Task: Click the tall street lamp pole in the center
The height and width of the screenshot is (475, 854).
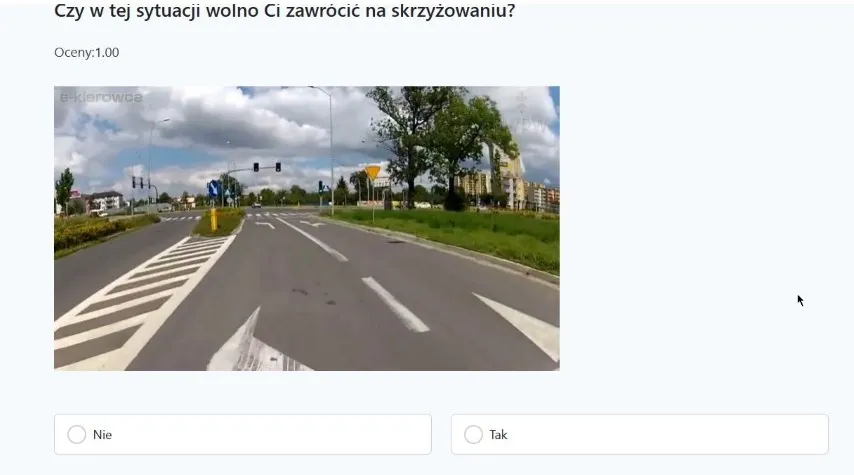Action: pos(330,151)
